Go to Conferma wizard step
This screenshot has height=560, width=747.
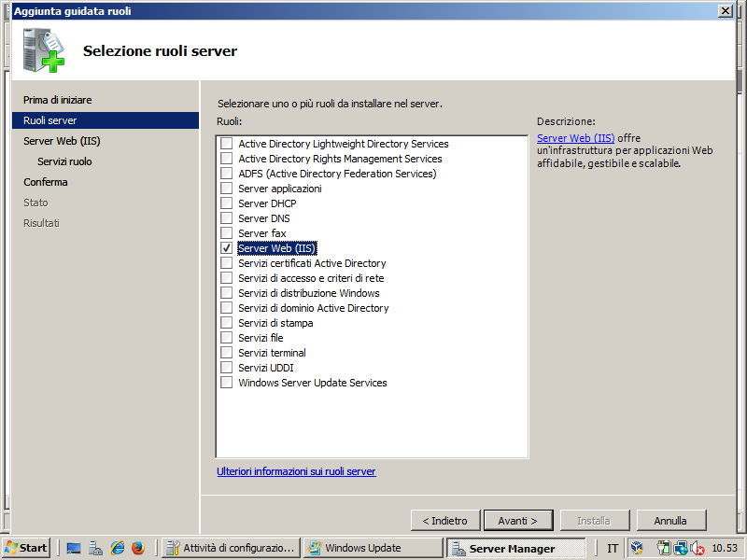coord(46,182)
